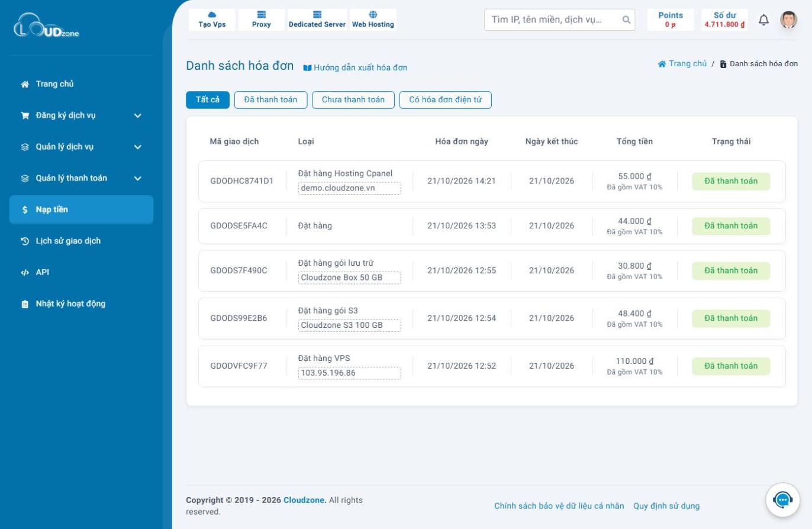Image resolution: width=812 pixels, height=529 pixels.
Task: Click the layers icon for Quản lý thanh toán
Action: click(x=25, y=178)
